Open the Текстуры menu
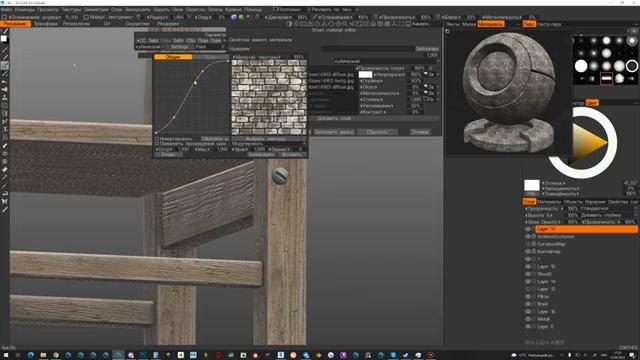 click(71, 9)
